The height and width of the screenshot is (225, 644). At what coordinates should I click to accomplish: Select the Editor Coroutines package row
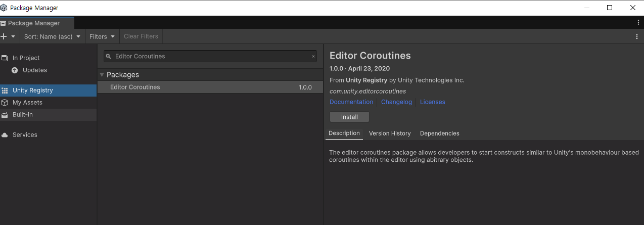point(210,87)
